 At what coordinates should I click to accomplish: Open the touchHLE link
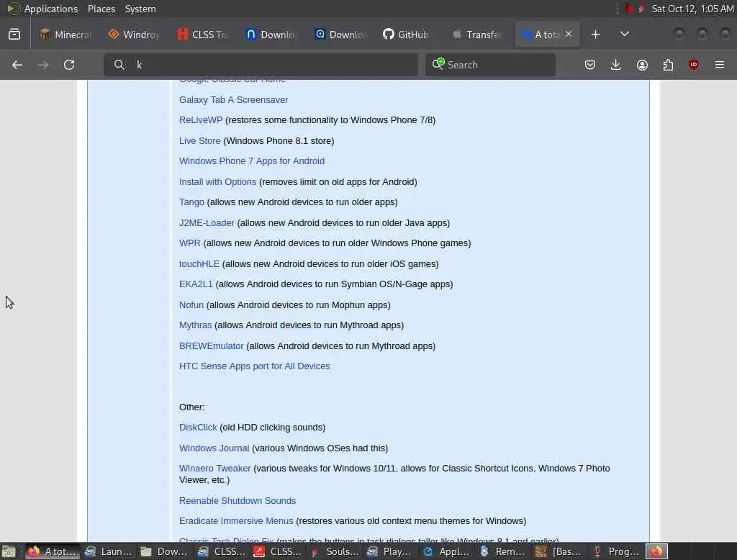coord(199,263)
